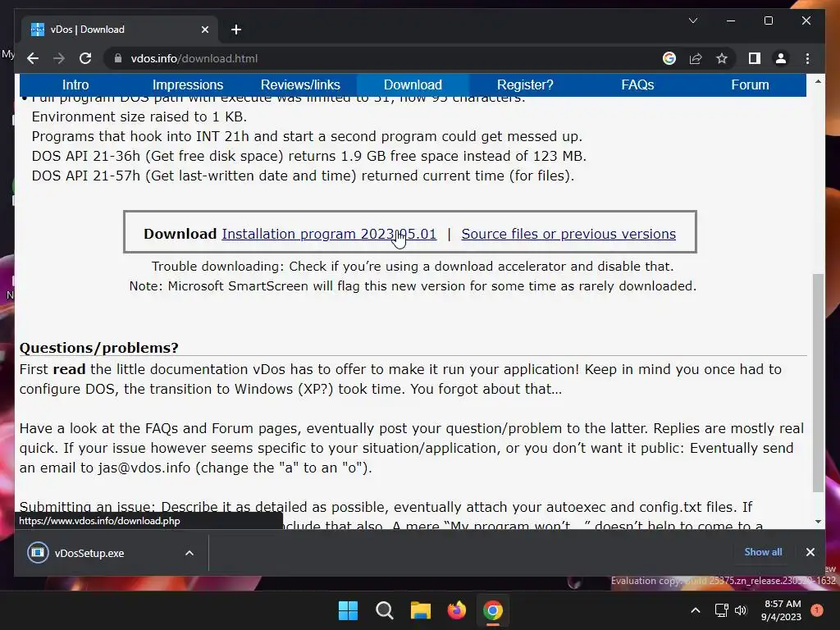The width and height of the screenshot is (840, 630).
Task: Open the FAQs page
Action: point(637,84)
